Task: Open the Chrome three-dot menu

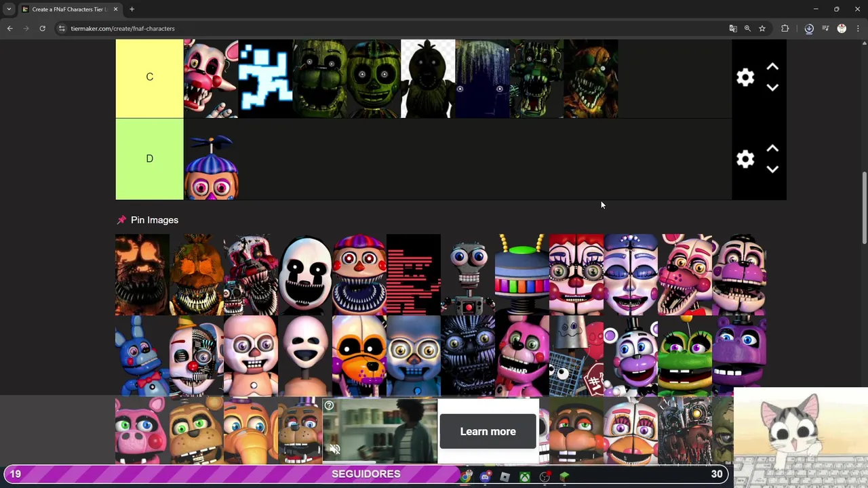Action: 858,28
